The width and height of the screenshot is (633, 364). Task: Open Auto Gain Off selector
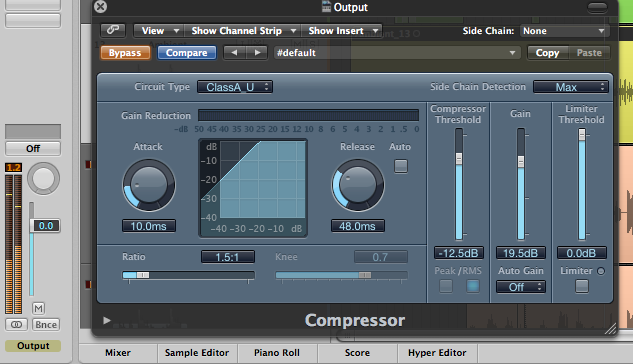(x=521, y=287)
